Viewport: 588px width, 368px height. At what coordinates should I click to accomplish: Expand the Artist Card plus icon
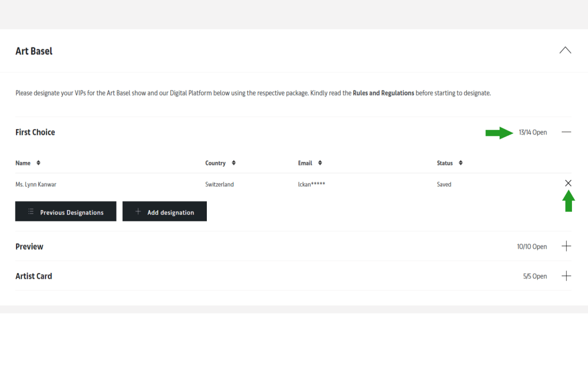pos(566,276)
